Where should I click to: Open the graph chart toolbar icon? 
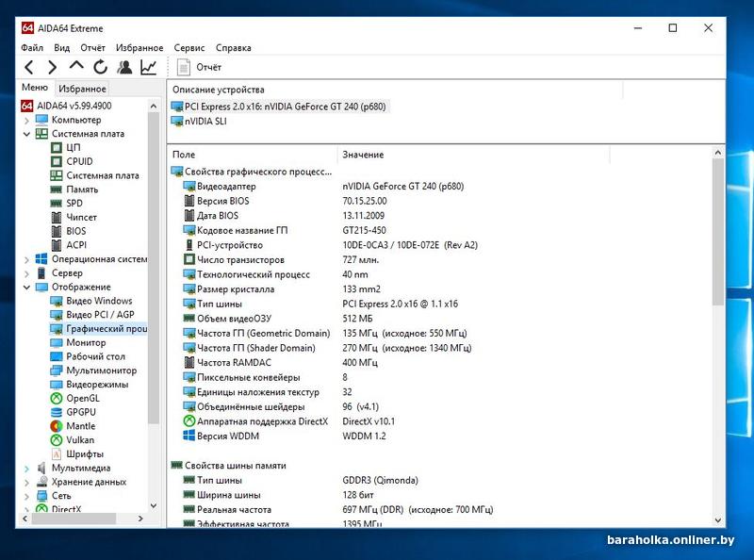(x=149, y=67)
